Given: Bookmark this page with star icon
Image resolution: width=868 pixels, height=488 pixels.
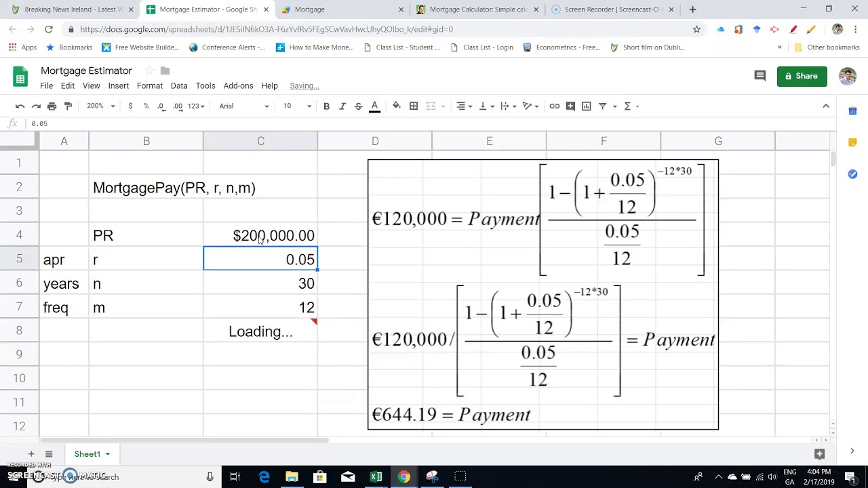Looking at the screenshot, I should pyautogui.click(x=696, y=29).
